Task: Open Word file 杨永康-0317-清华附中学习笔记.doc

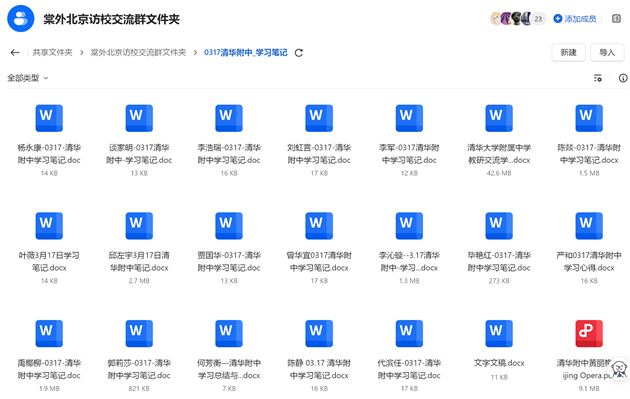Action: coord(49,118)
